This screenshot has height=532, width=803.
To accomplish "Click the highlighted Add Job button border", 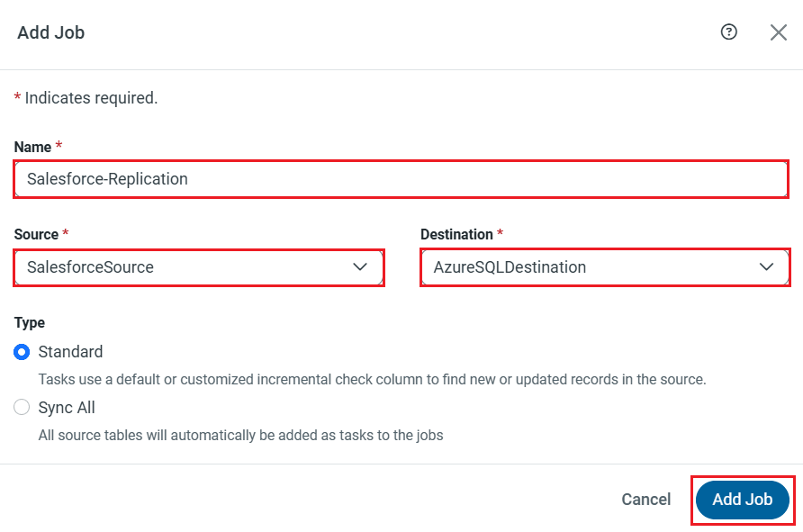I will (x=743, y=499).
